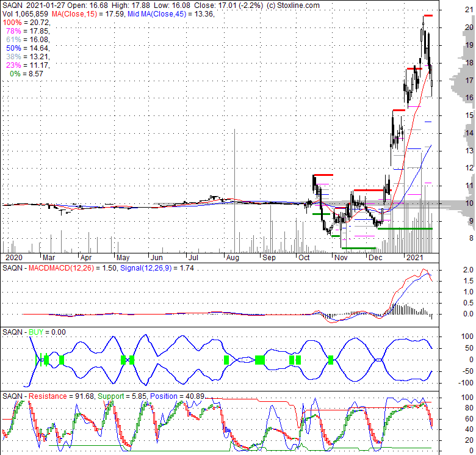Viewport: 476px width, 455px height.
Task: Click the Support = 5.85 label
Action: point(122,396)
